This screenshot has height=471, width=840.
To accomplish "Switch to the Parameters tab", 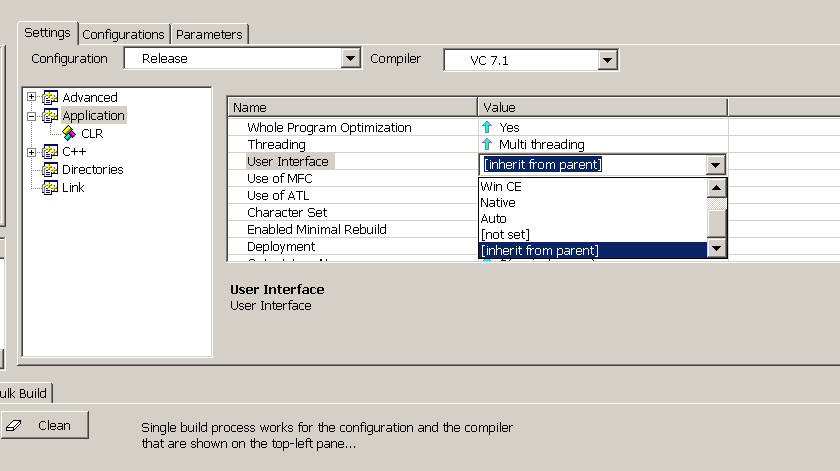I will tap(209, 34).
